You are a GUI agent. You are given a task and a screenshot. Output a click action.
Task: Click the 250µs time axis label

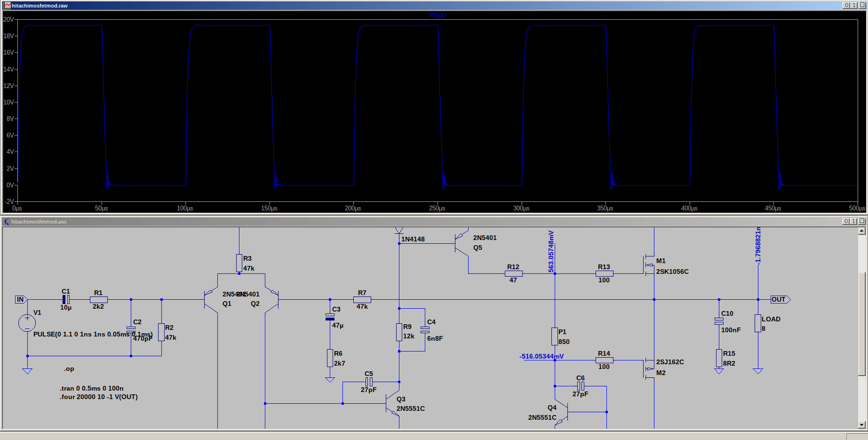437,208
